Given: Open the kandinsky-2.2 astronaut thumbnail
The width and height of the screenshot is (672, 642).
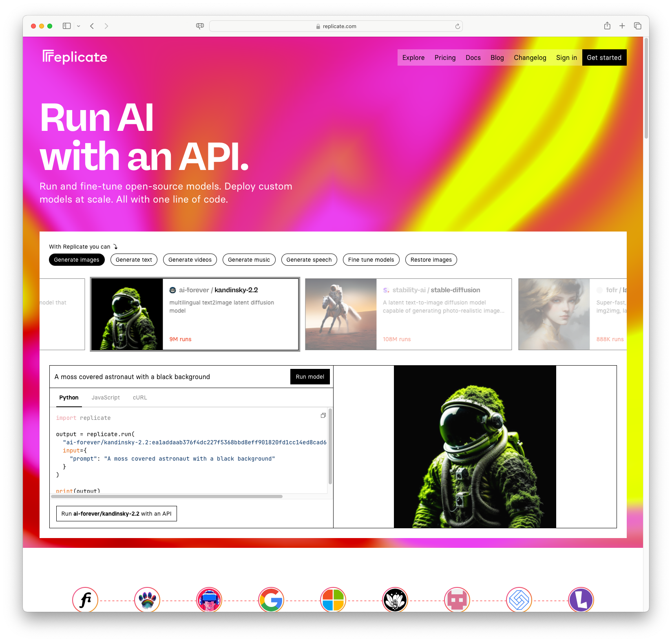Looking at the screenshot, I should (x=127, y=314).
